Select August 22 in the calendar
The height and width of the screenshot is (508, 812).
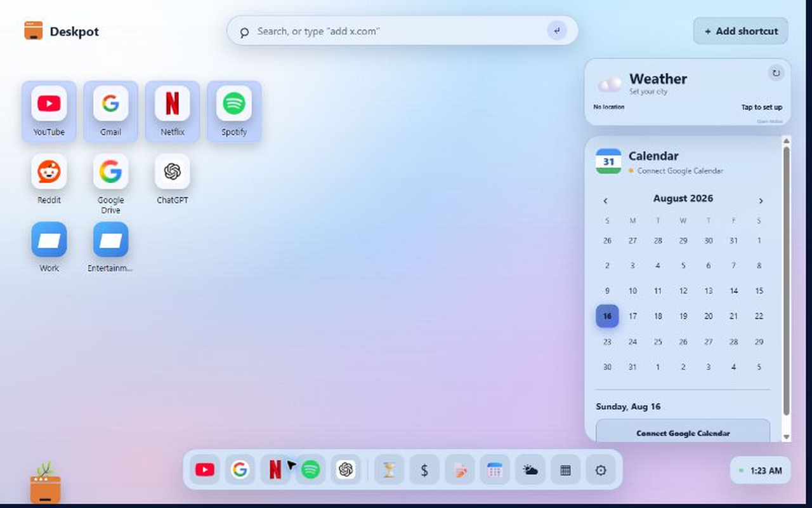pyautogui.click(x=759, y=316)
